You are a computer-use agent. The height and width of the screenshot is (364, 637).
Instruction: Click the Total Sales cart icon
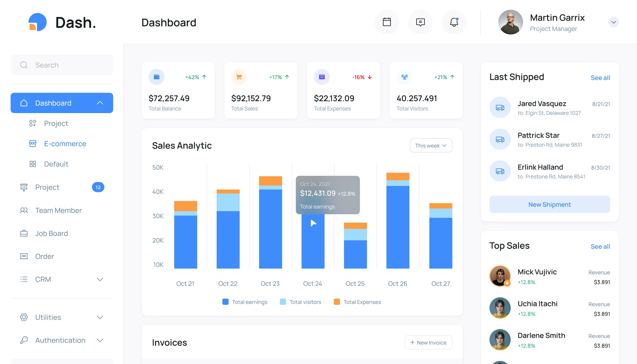(239, 77)
